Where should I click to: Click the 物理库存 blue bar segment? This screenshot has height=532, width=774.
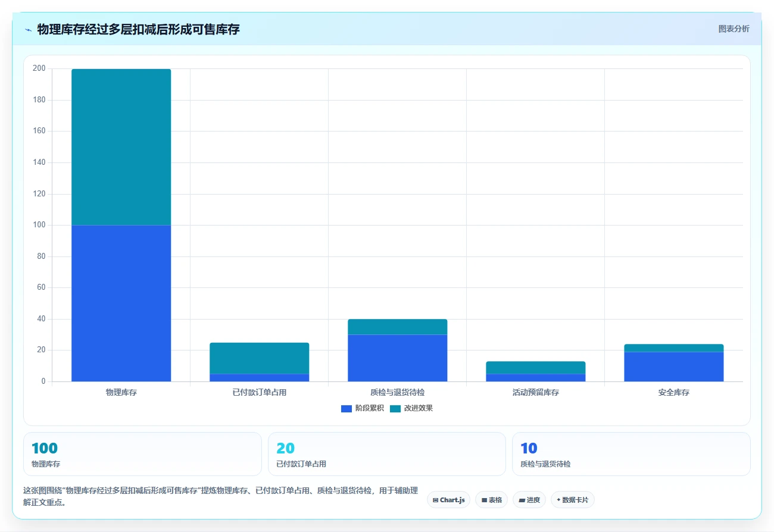[121, 303]
